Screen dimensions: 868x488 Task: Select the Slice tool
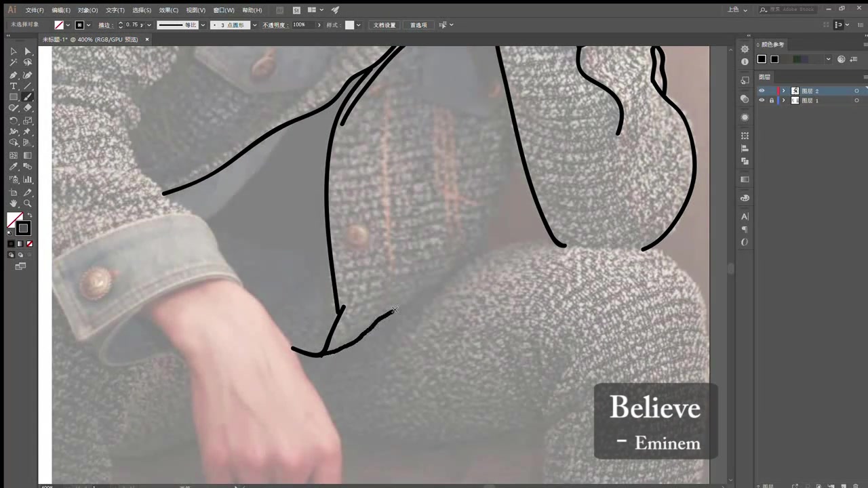[x=28, y=192]
